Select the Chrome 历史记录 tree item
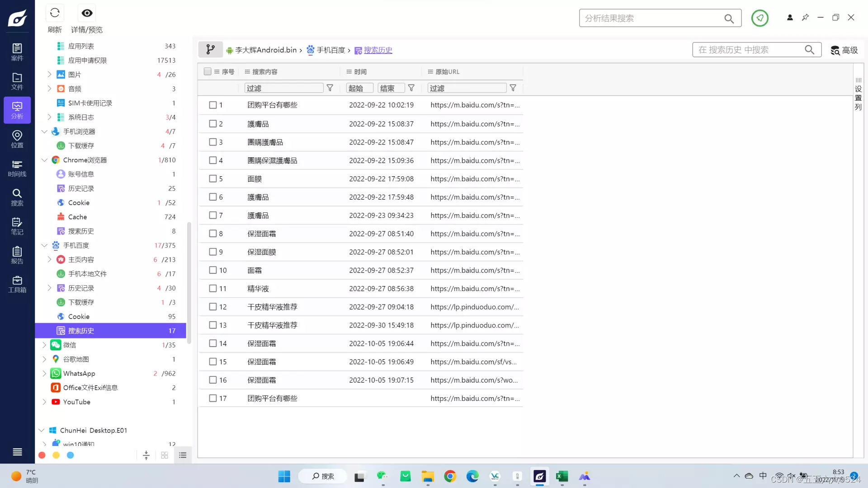Viewport: 868px width, 488px height. click(81, 188)
